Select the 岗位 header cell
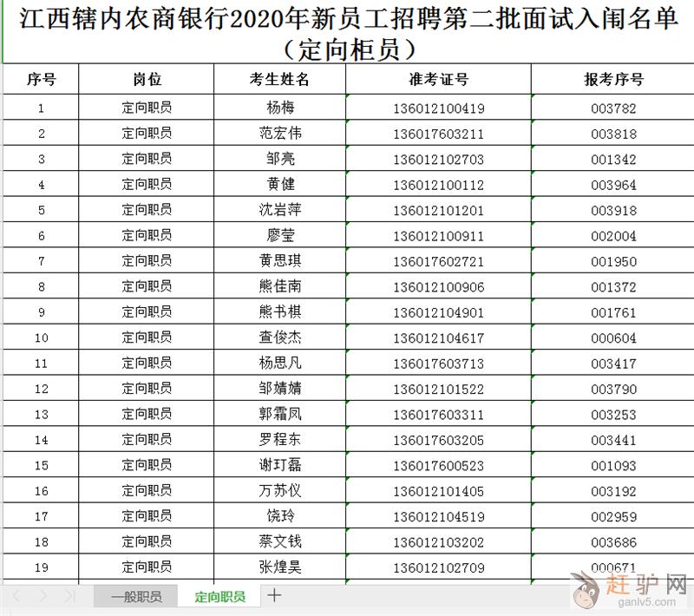 coord(146,80)
